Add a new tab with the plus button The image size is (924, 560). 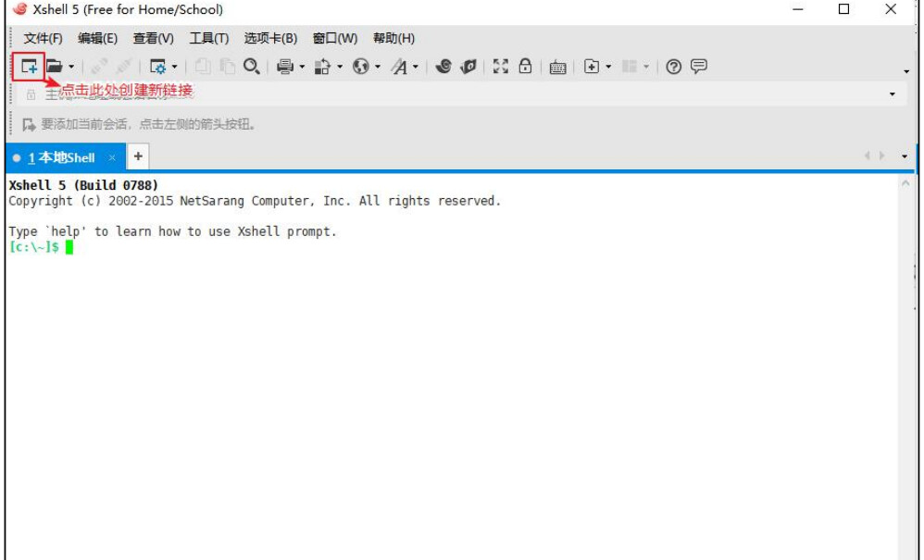pos(138,156)
